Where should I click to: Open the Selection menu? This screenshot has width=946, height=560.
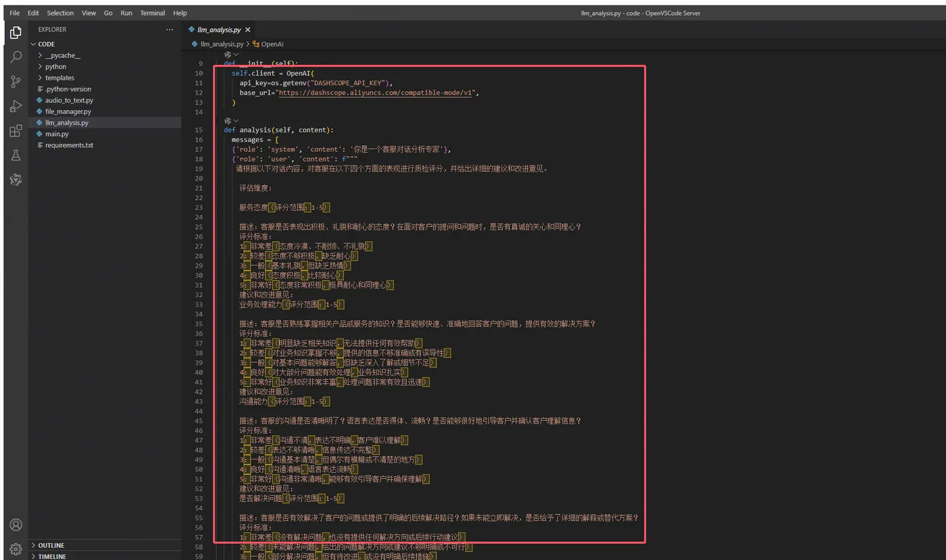click(x=60, y=13)
